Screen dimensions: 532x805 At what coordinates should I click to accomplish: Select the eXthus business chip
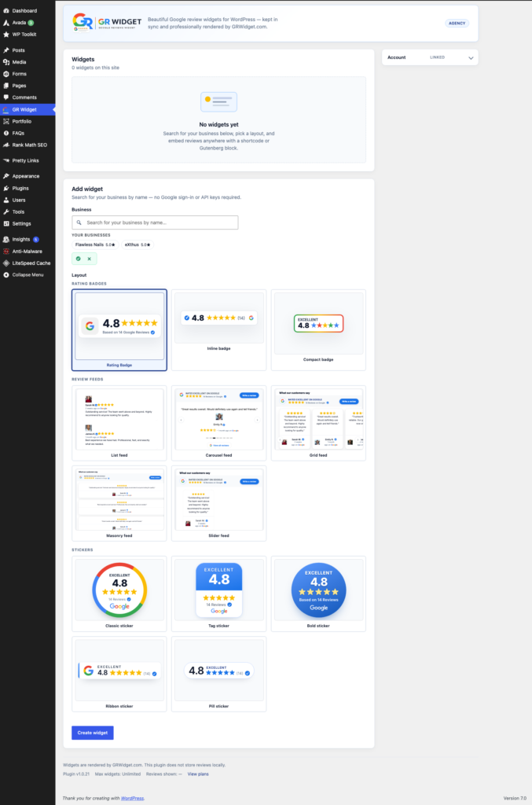(138, 245)
